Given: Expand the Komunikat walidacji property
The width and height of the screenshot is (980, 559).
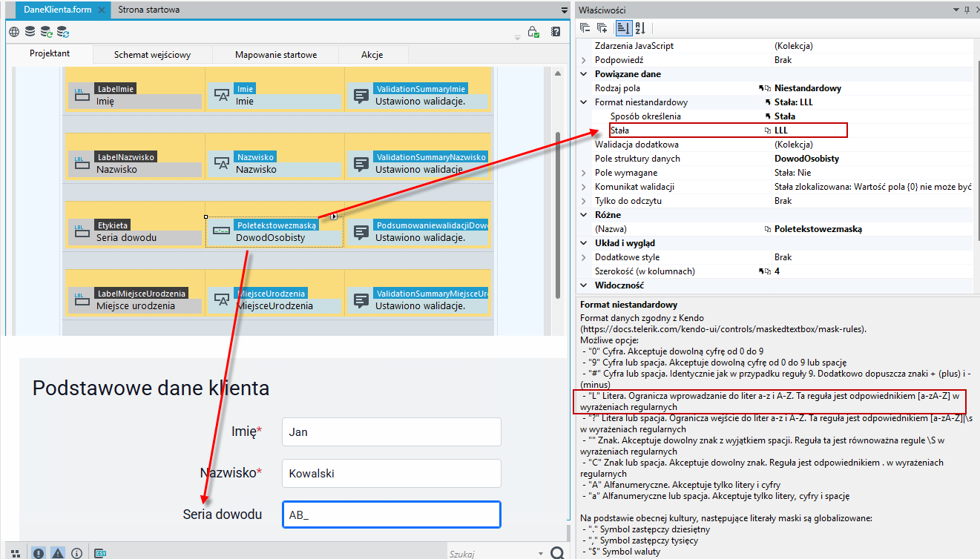Looking at the screenshot, I should click(x=583, y=187).
